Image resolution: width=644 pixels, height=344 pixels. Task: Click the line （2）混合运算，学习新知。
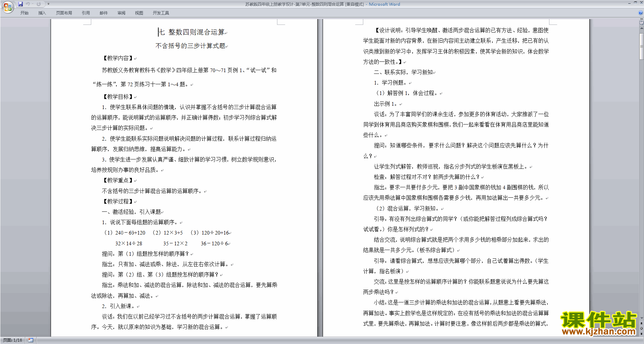407,208
